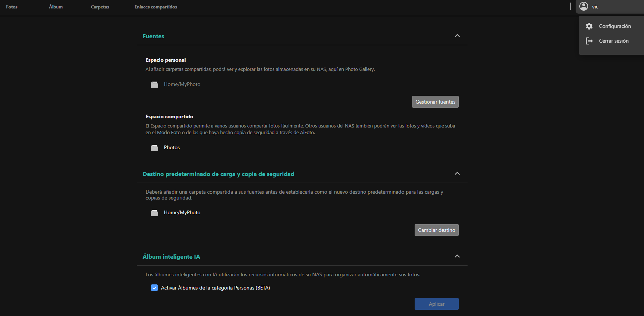This screenshot has height=316, width=644.
Task: Choose Cerrar sesión in the user menu
Action: tap(613, 41)
